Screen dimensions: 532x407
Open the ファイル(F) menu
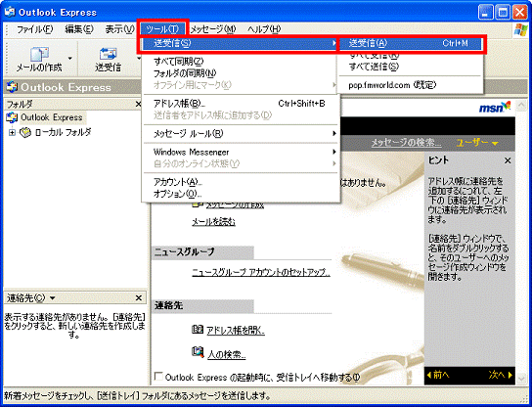[34, 29]
